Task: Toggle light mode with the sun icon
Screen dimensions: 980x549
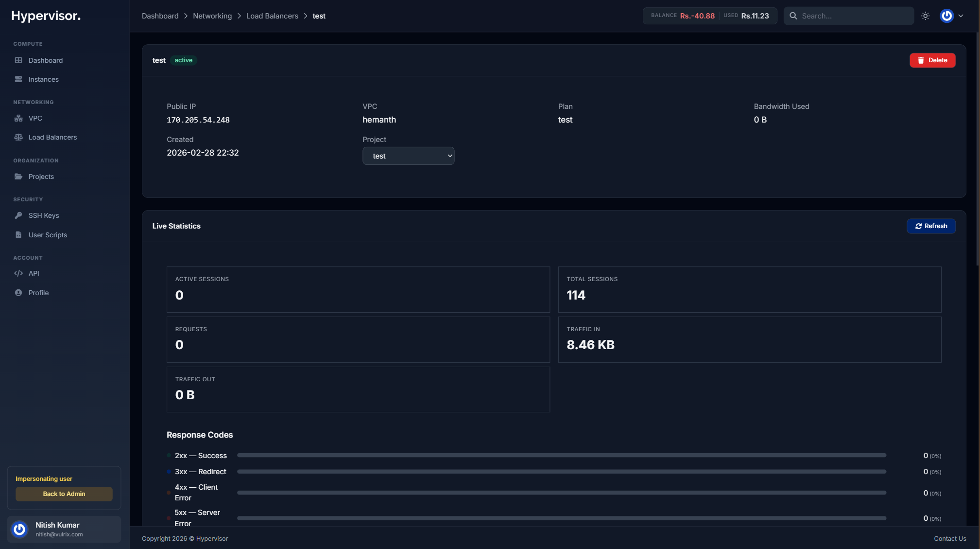Action: [x=926, y=16]
